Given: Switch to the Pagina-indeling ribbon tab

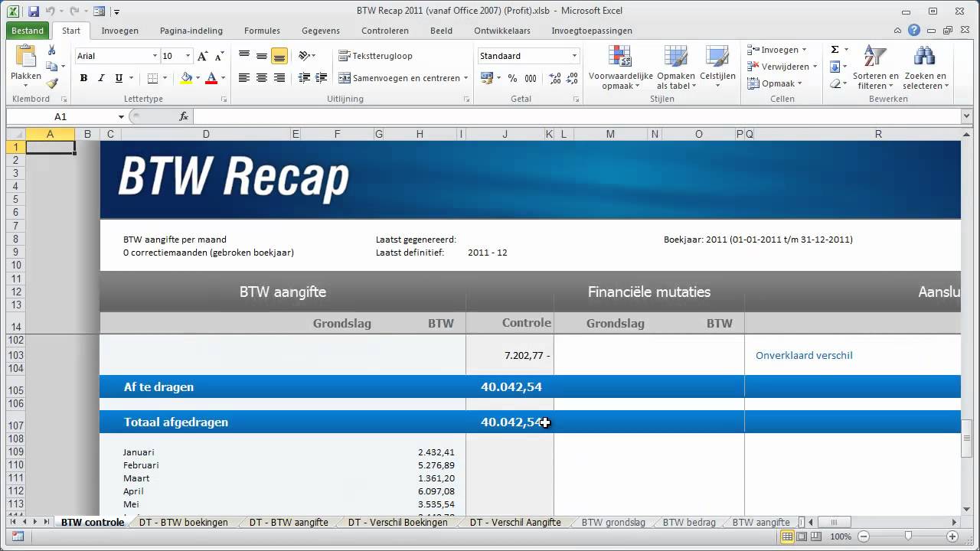Looking at the screenshot, I should [191, 31].
